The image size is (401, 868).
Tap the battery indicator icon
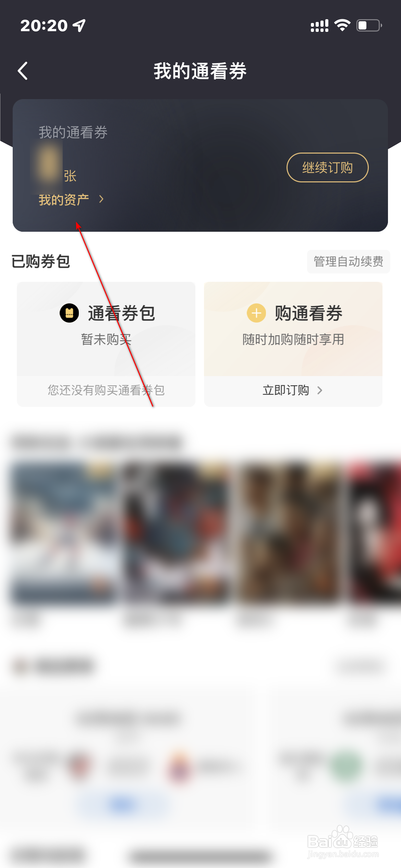(369, 25)
